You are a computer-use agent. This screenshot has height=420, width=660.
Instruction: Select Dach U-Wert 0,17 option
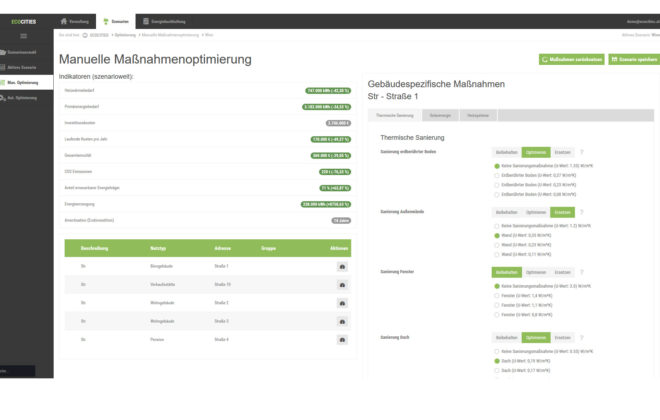point(497,371)
